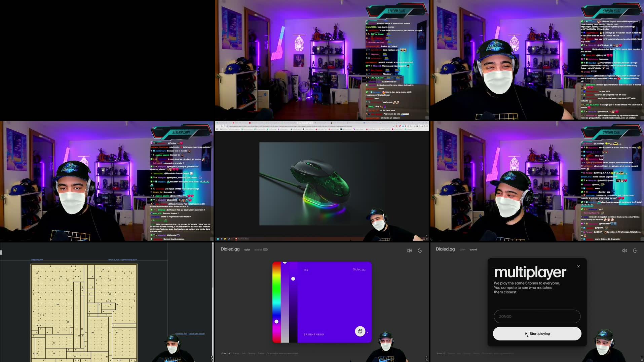Open the tab search dropdown
Viewport: 644px width, 362px height.
(x=413, y=123)
